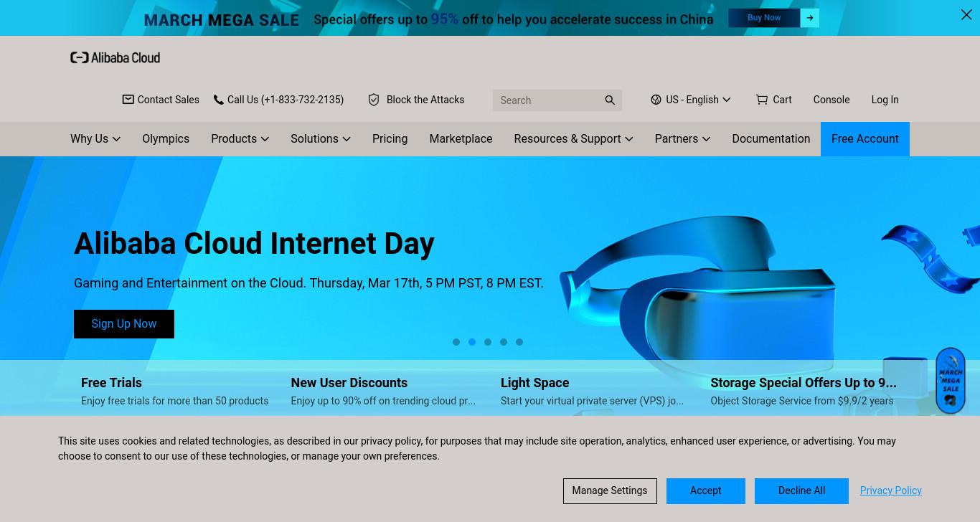The width and height of the screenshot is (980, 522).
Task: Expand the Products menu
Action: point(240,139)
